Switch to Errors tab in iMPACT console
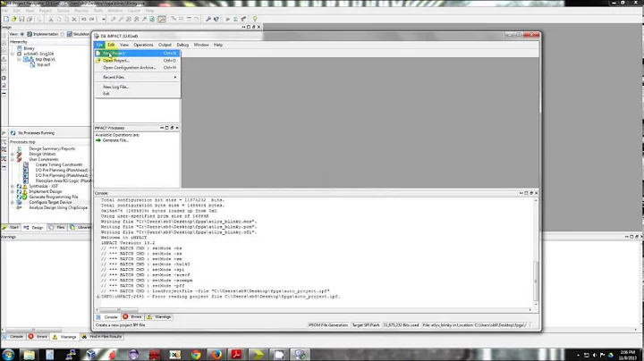 click(x=132, y=316)
